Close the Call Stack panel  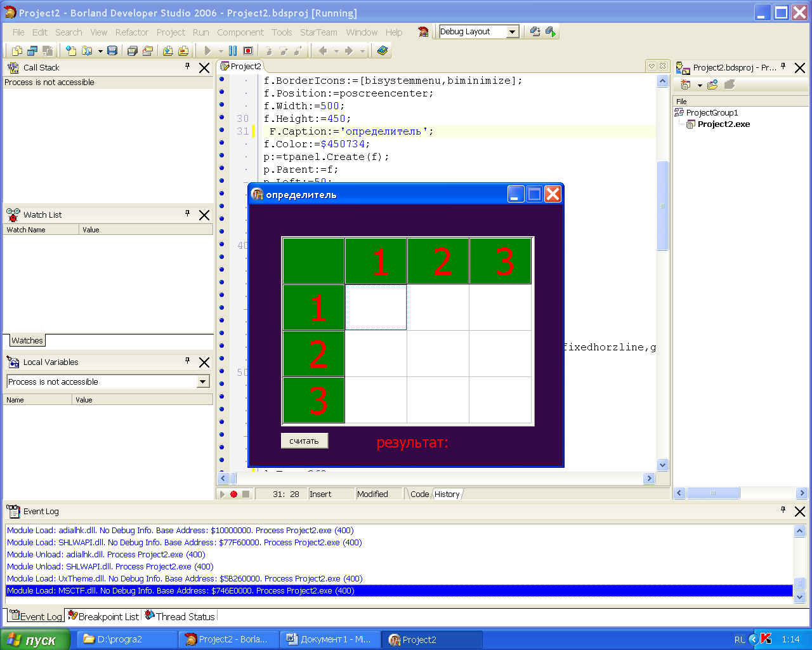tap(204, 68)
